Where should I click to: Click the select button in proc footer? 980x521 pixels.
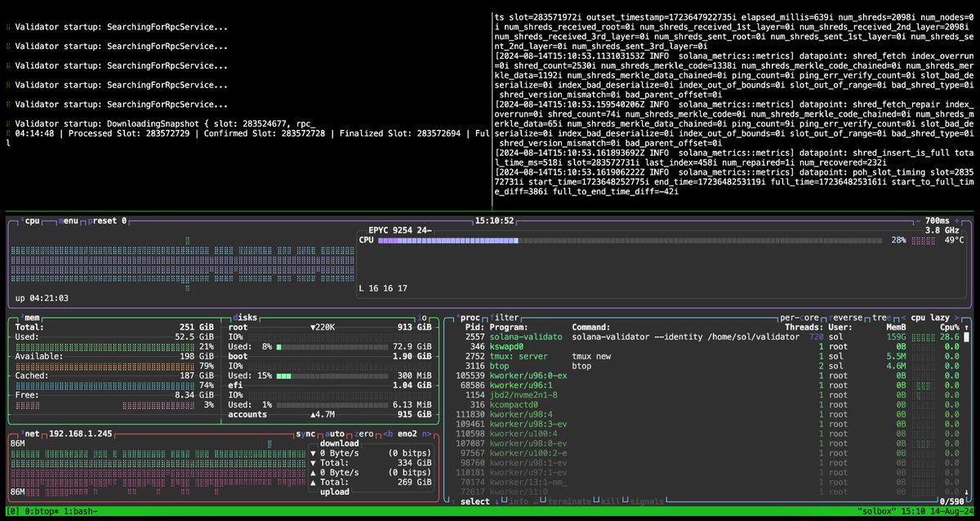[x=475, y=501]
